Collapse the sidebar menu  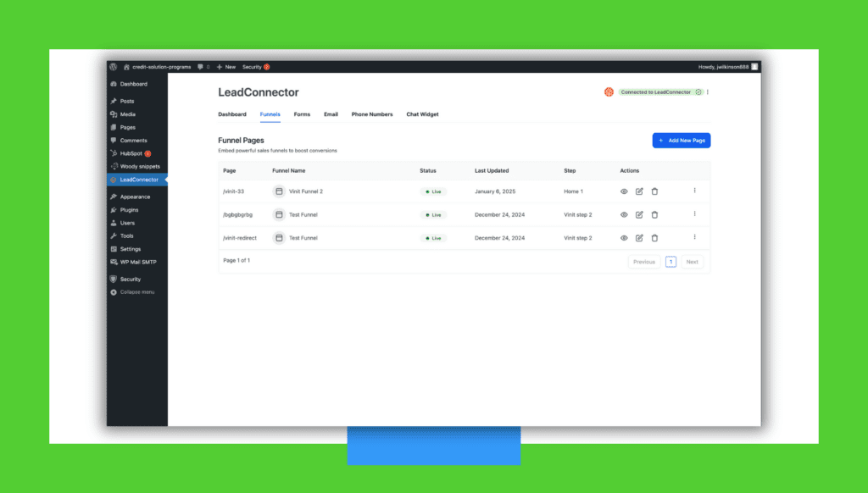click(x=137, y=292)
